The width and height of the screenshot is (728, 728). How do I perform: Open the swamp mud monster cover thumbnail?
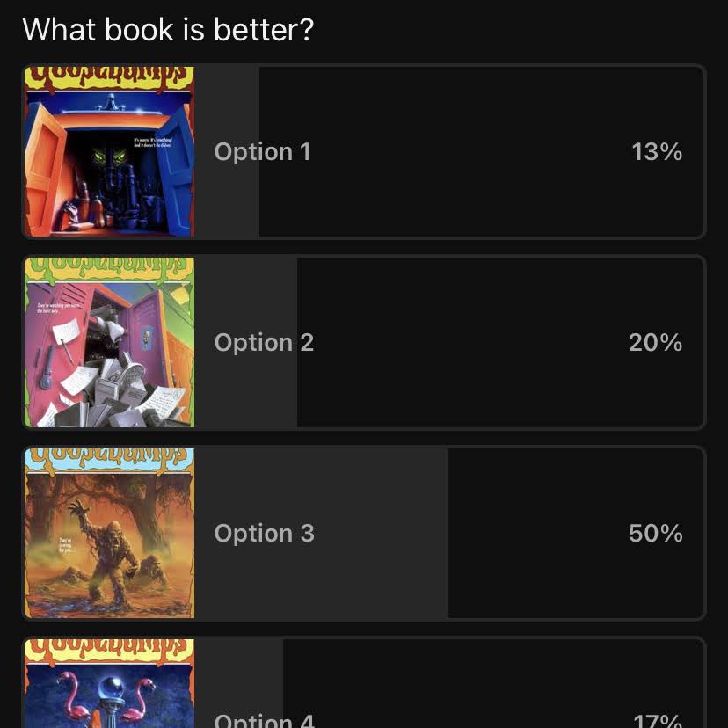[109, 533]
